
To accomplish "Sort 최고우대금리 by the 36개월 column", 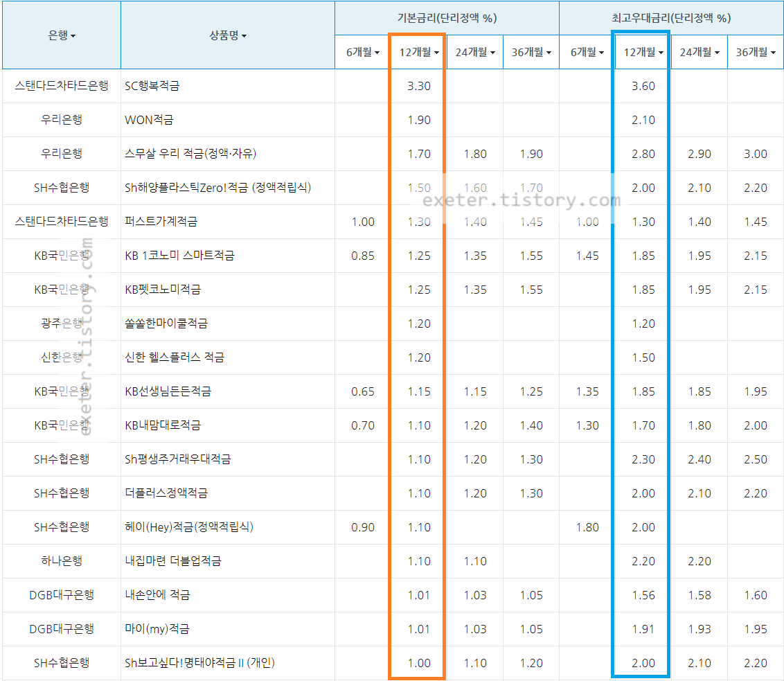I will [756, 52].
